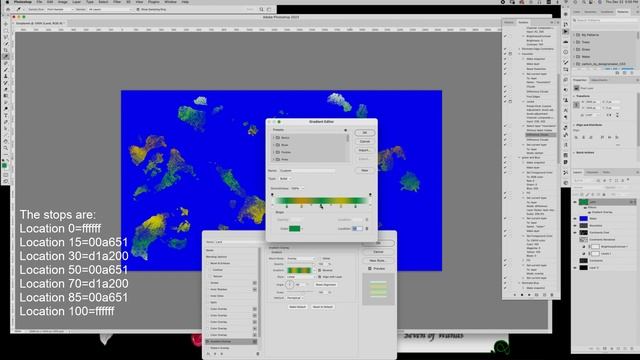The height and width of the screenshot is (360, 640).
Task: Toggle visibility of the Water layer
Action: click(x=575, y=218)
